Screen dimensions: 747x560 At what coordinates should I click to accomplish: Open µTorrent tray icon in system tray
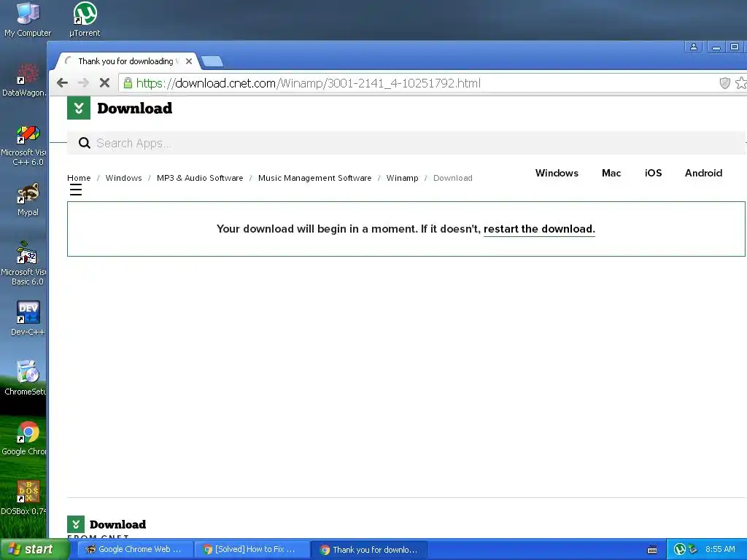(x=679, y=549)
